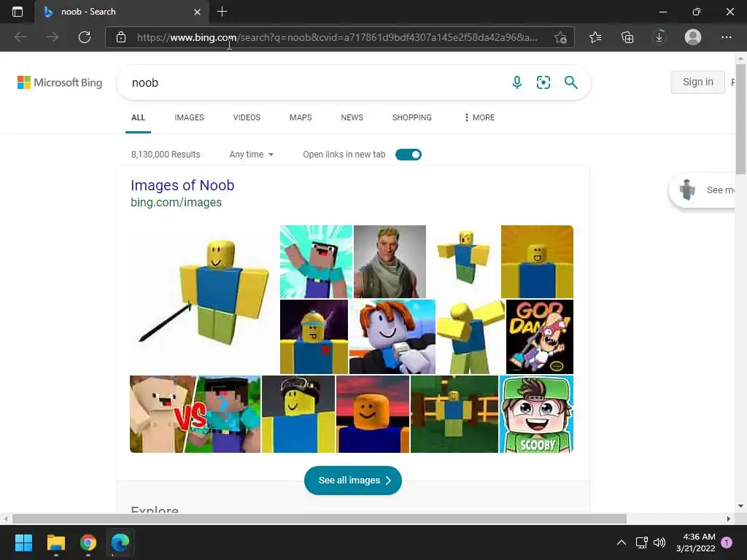
Task: Click the browser Forward arrow
Action: click(53, 37)
